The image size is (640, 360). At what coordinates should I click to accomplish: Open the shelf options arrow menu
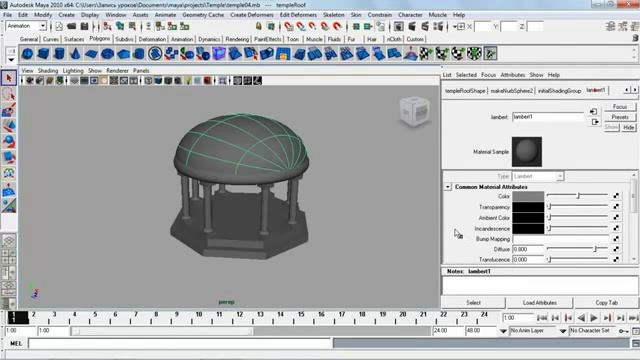point(11,60)
